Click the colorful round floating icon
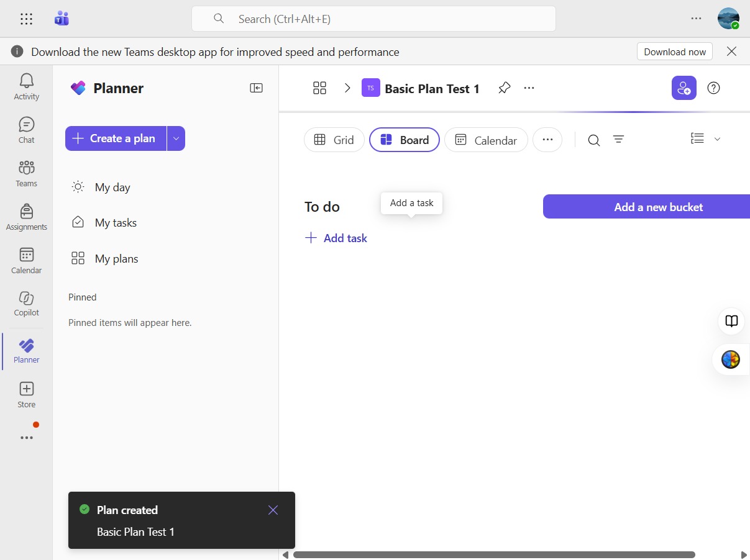This screenshot has width=750, height=560. coord(731,359)
